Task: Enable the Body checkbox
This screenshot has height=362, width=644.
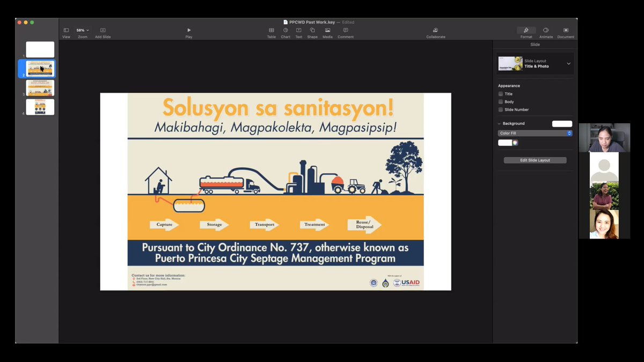Action: click(x=501, y=101)
